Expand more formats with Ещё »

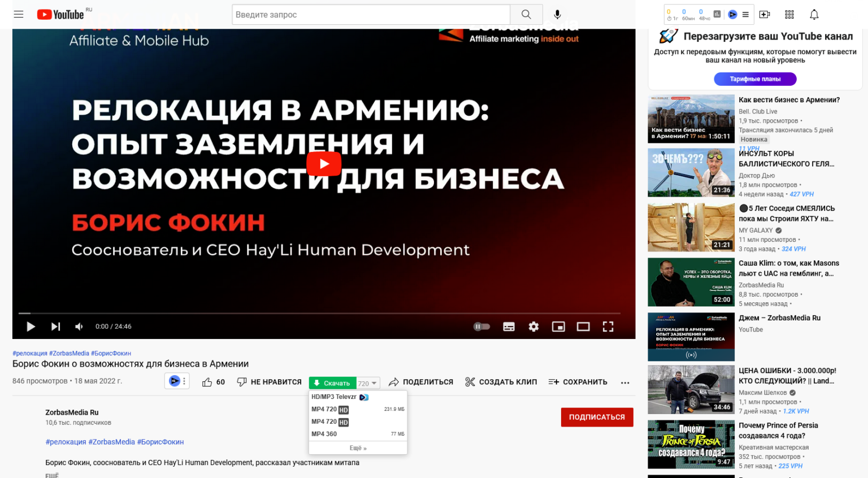(x=358, y=448)
